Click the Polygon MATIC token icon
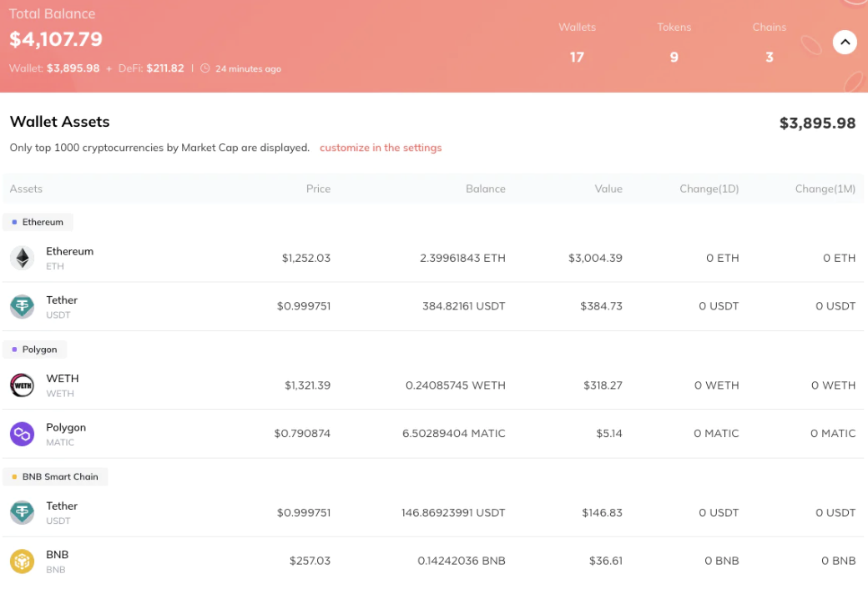Viewport: 868px width, 594px height. click(22, 434)
